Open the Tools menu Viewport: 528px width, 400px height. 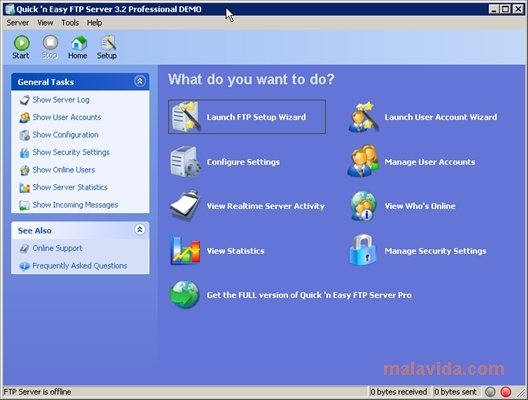tap(70, 23)
